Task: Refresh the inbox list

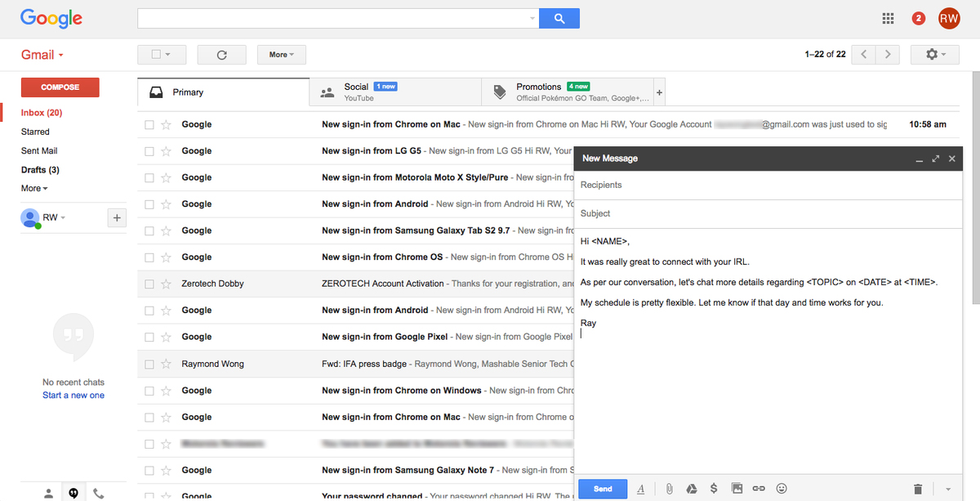Action: [x=221, y=55]
